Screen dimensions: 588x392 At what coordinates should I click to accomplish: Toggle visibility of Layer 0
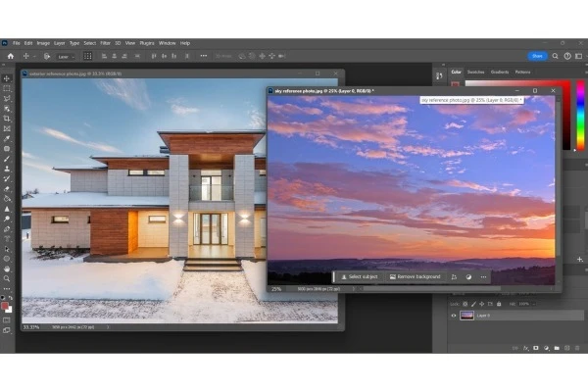coord(453,316)
